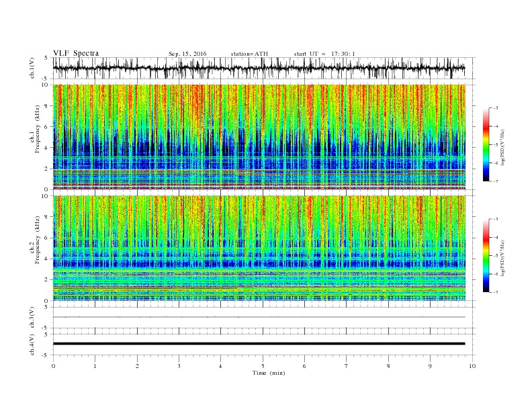Image resolution: width=532 pixels, height=411 pixels.
Task: Click inside the ch.2 frequency spectrogram
Action: click(259, 248)
